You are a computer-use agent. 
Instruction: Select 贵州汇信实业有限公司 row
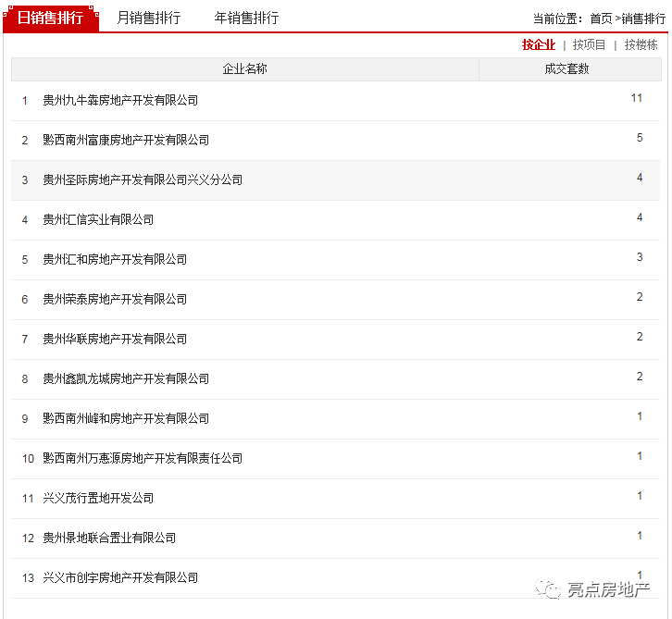click(x=336, y=220)
